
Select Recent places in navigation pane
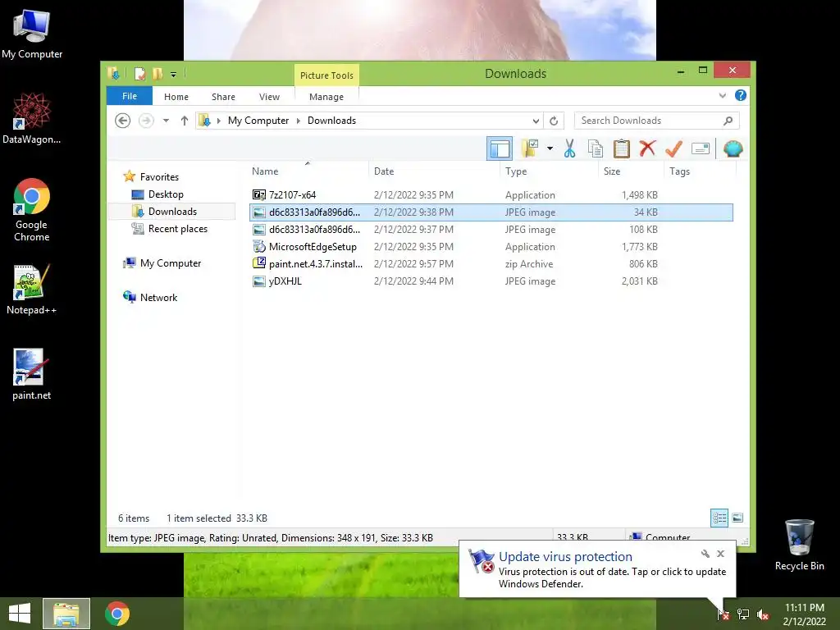tap(177, 229)
